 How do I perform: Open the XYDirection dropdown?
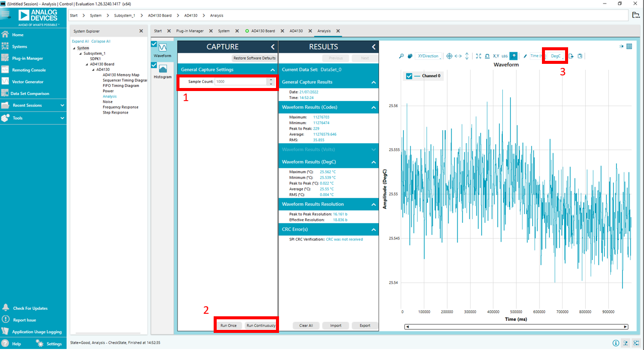[x=429, y=56]
